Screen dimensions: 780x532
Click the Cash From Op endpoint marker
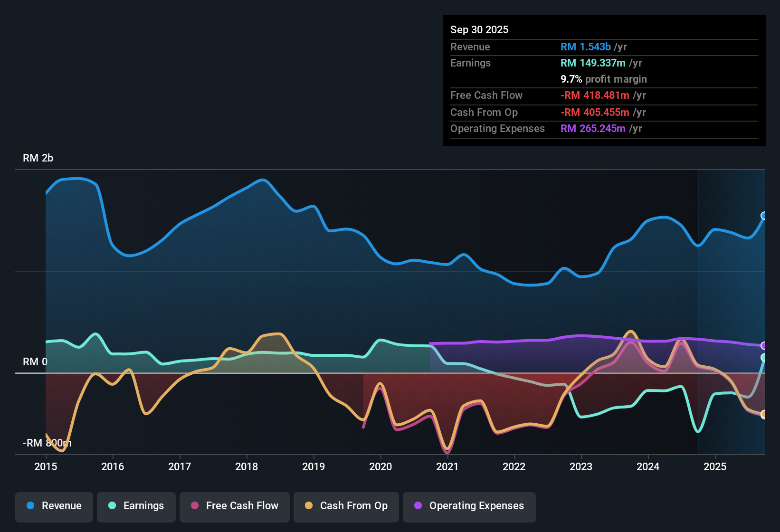[x=764, y=414]
